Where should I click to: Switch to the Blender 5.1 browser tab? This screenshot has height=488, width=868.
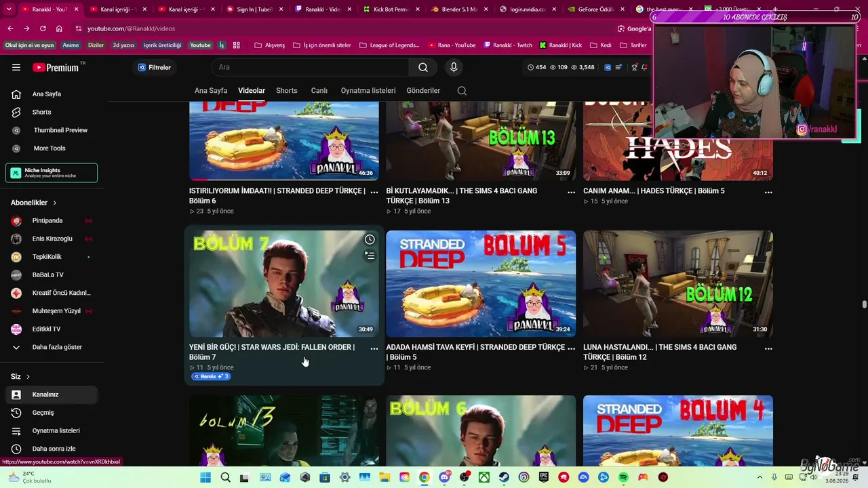click(x=460, y=9)
